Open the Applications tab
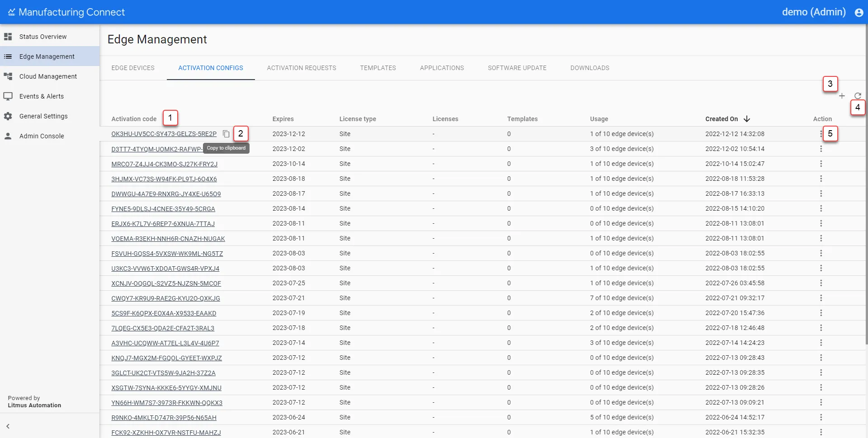This screenshot has width=868, height=438. coord(442,68)
